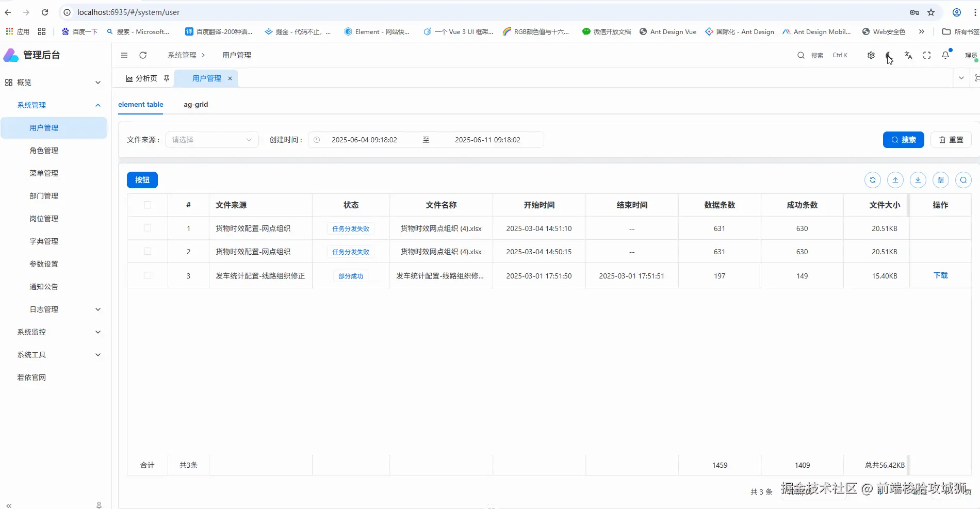This screenshot has height=509, width=980.
Task: Show more bookmarks chevron
Action: [922, 31]
